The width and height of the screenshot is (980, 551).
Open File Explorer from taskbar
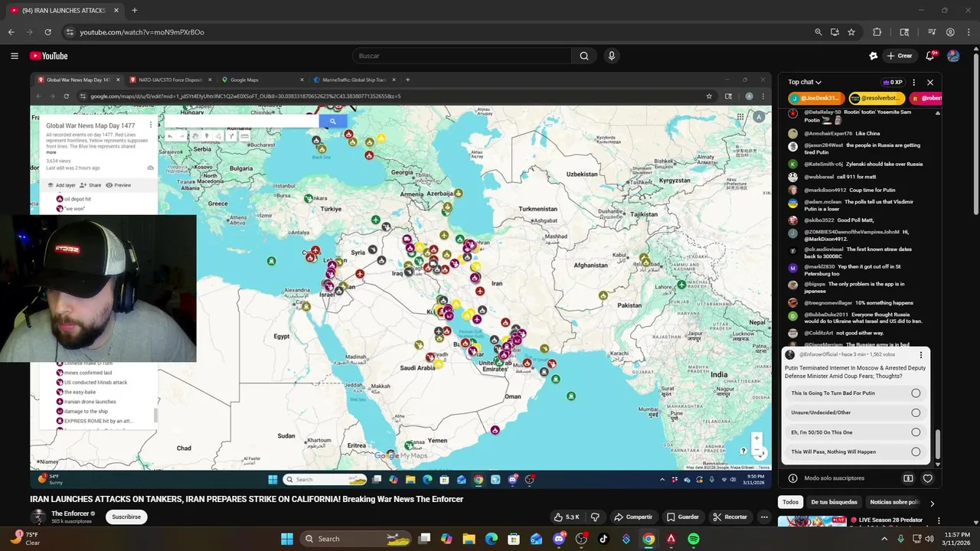pyautogui.click(x=469, y=539)
